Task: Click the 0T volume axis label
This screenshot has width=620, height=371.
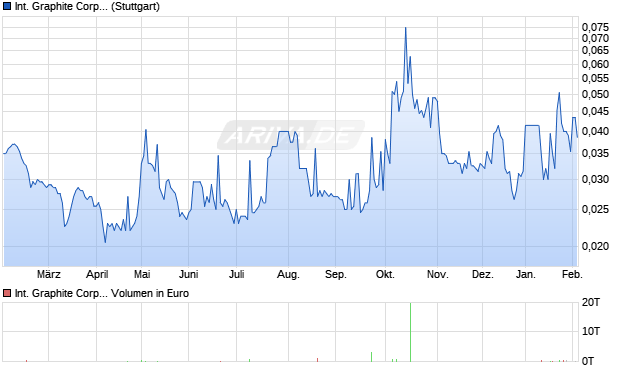Action: pos(588,361)
